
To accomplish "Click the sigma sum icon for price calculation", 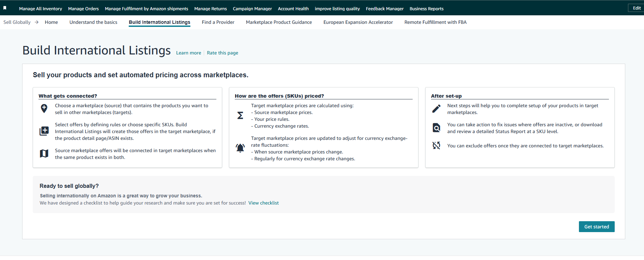I will [240, 115].
